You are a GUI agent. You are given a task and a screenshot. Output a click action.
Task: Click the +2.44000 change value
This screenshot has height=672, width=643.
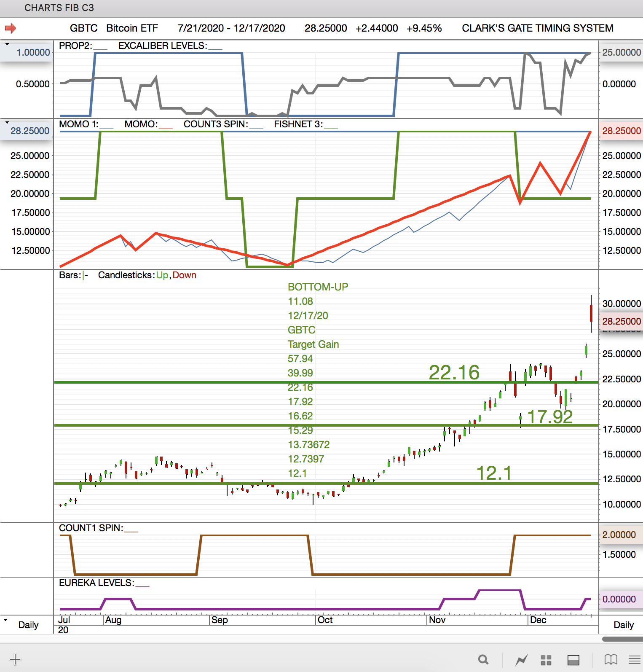tap(377, 28)
